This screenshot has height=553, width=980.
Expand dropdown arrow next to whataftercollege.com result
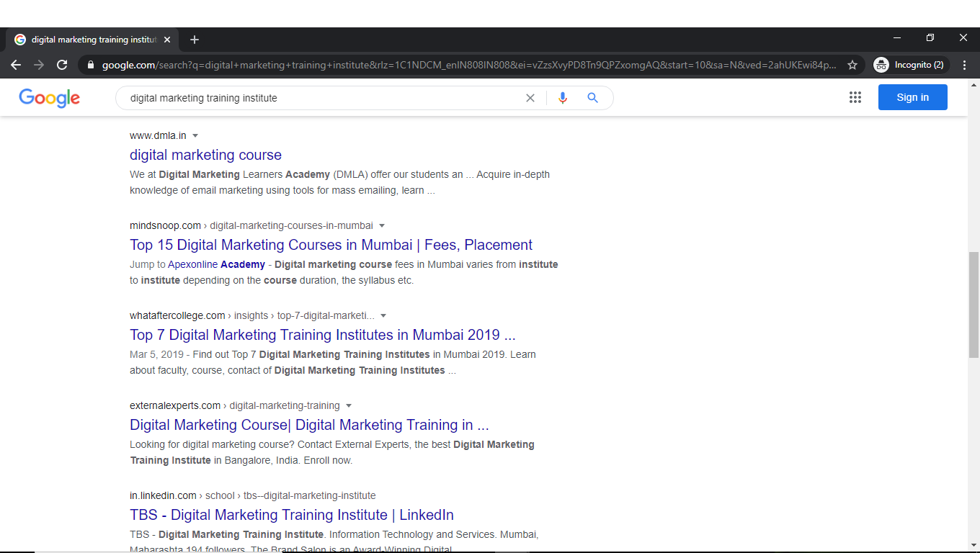coord(383,315)
